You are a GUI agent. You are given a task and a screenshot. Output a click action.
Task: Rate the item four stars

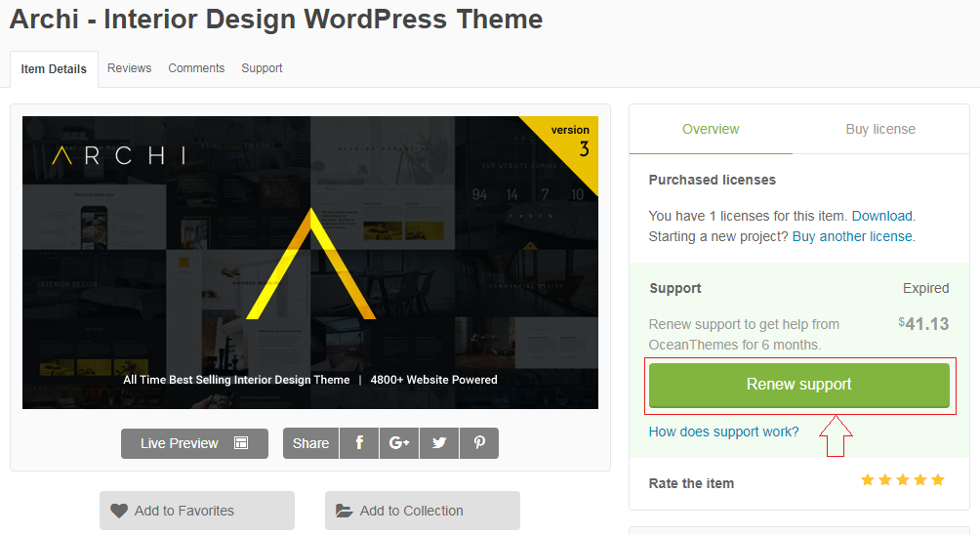click(x=920, y=480)
